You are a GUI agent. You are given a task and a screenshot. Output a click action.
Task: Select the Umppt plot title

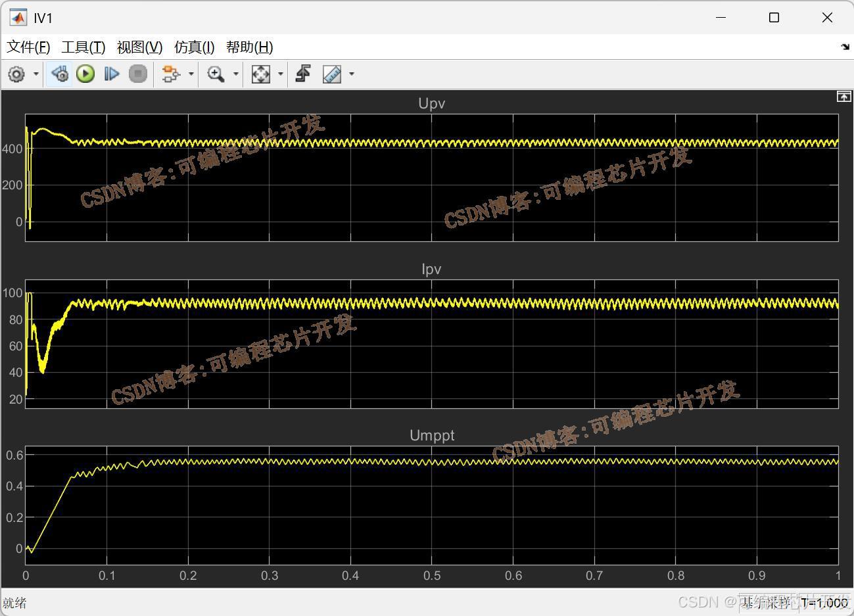432,435
